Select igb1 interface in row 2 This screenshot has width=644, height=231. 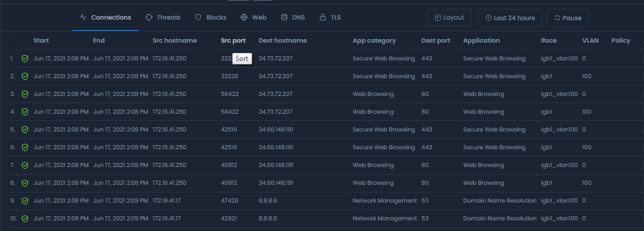coord(546,76)
